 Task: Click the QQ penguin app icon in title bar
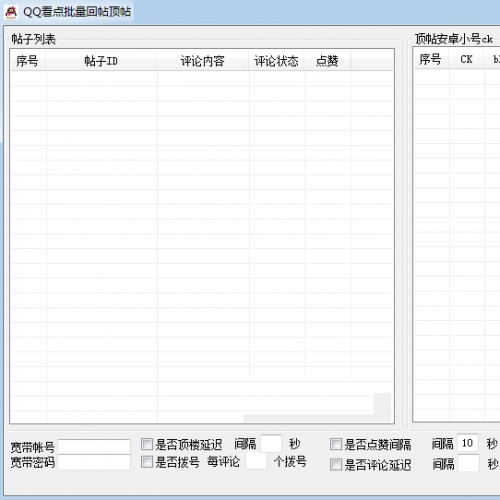coord(11,12)
